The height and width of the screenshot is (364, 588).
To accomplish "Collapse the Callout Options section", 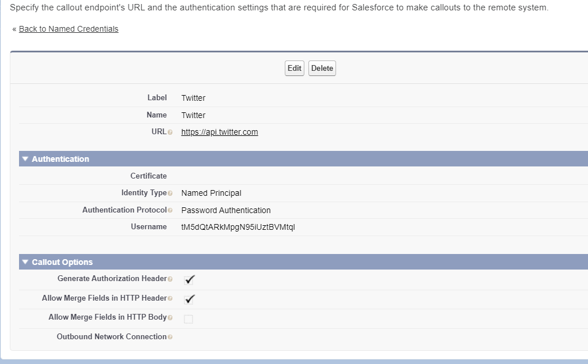I will (25, 262).
